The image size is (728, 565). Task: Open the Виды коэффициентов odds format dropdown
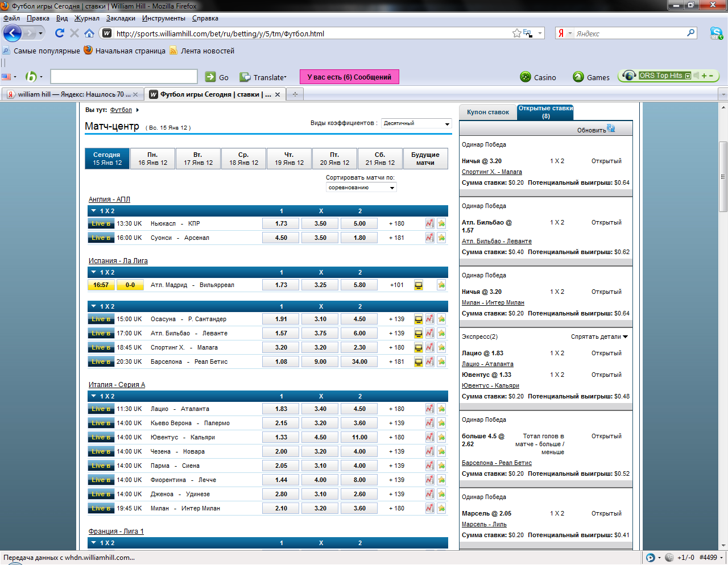(416, 123)
